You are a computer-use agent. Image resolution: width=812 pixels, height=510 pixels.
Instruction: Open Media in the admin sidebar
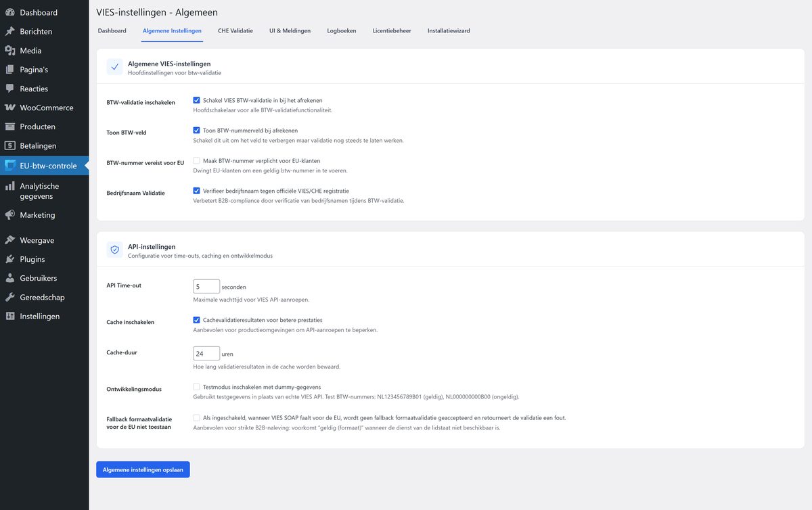click(44, 50)
